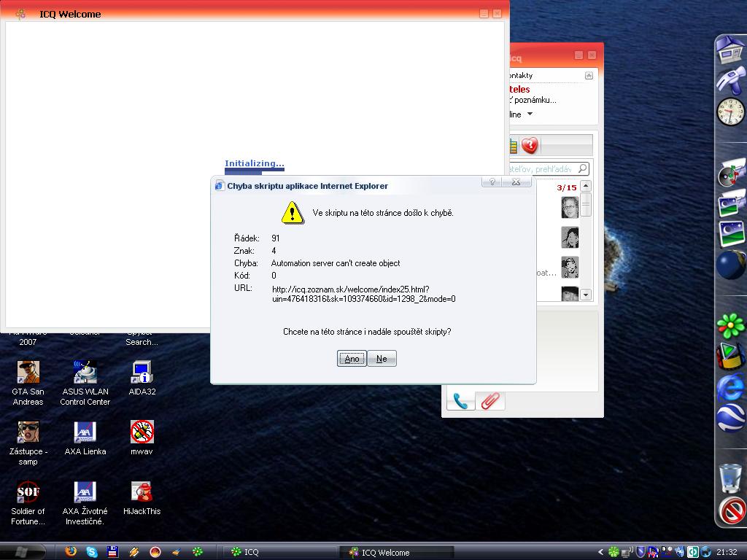The height and width of the screenshot is (560, 747).
Task: Select the first contact avatar in ICQ list
Action: [x=570, y=207]
